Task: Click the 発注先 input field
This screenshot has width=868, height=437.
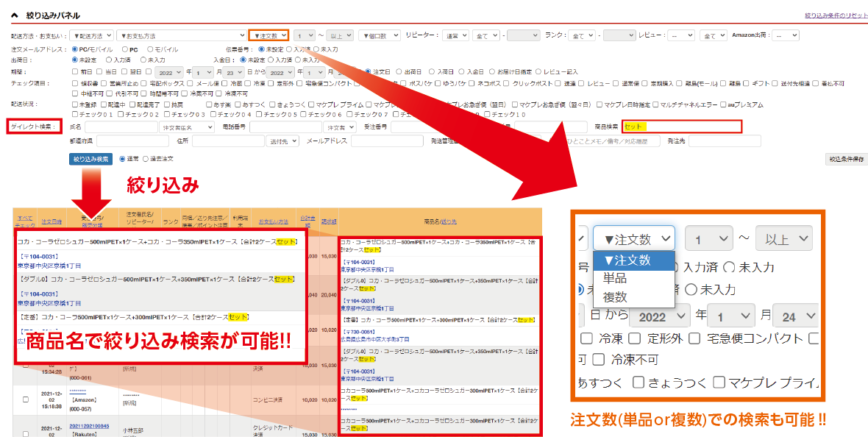Action: click(725, 141)
